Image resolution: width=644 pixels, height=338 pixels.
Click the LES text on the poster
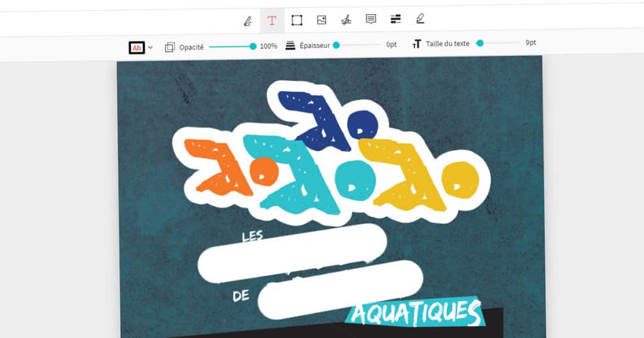pyautogui.click(x=252, y=236)
